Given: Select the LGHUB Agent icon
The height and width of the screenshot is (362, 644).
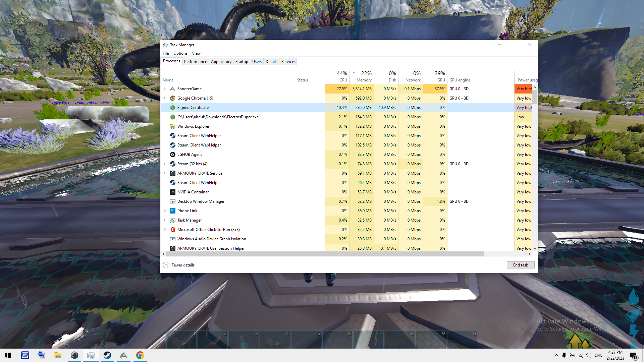Looking at the screenshot, I should click(x=172, y=155).
